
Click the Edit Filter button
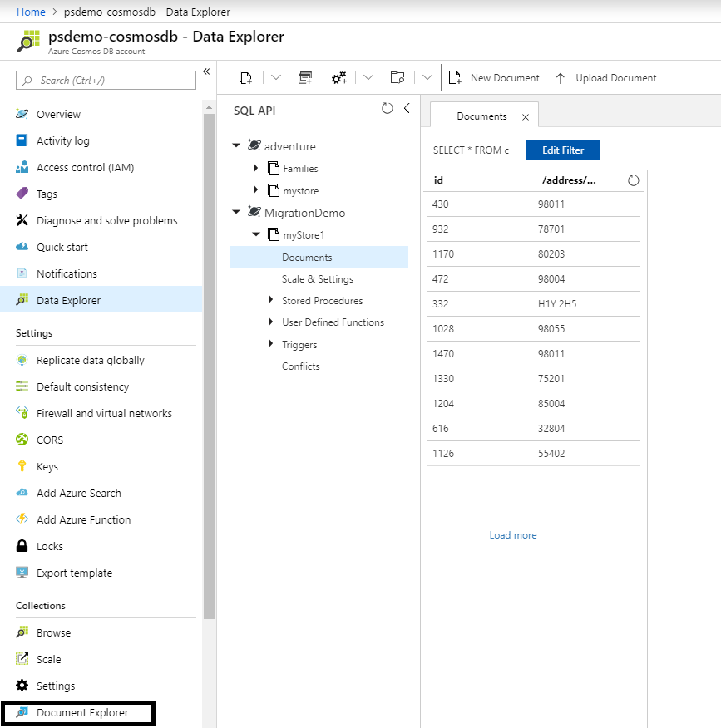[x=563, y=150]
